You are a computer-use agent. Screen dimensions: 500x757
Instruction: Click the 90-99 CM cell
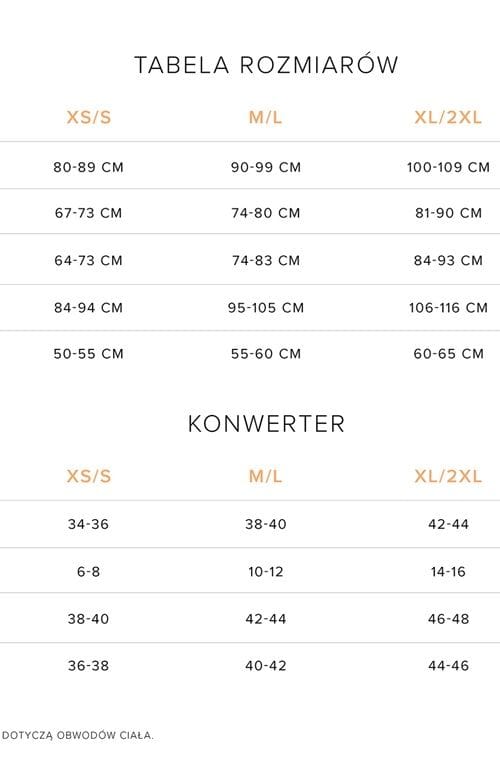[x=266, y=167]
